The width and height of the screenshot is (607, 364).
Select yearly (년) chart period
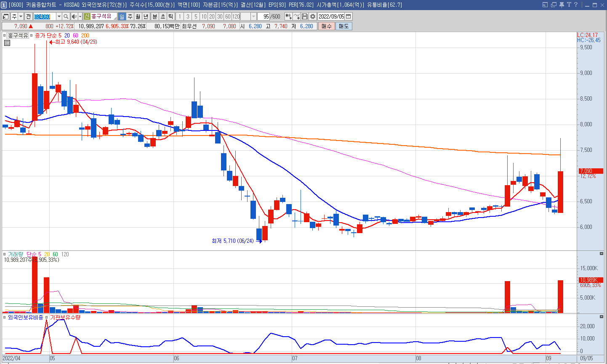tap(146, 16)
